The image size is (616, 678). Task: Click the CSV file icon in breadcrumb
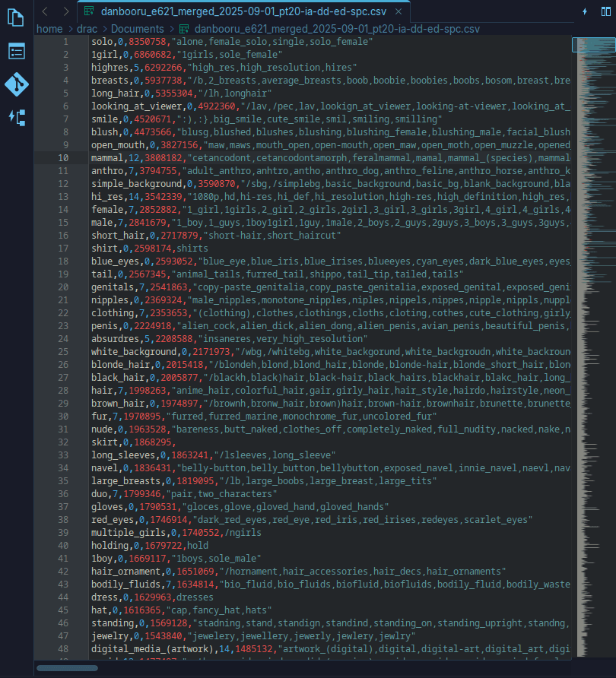[184, 29]
